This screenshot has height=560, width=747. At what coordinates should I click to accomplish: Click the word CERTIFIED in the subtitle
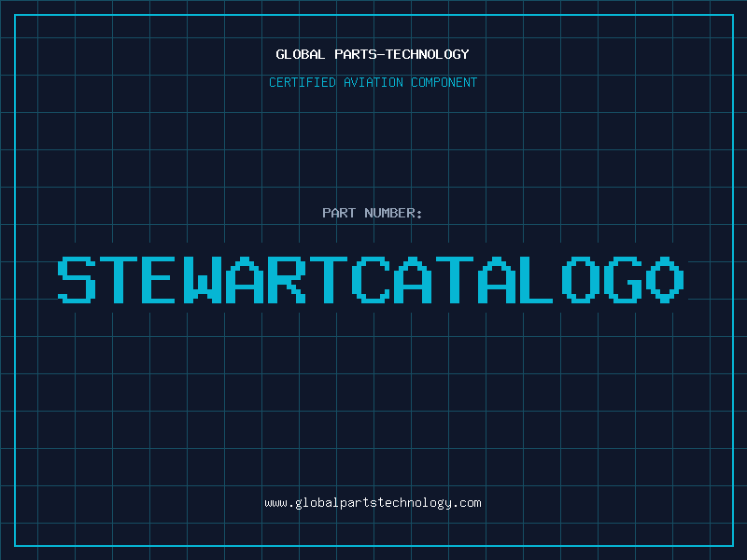pos(302,82)
